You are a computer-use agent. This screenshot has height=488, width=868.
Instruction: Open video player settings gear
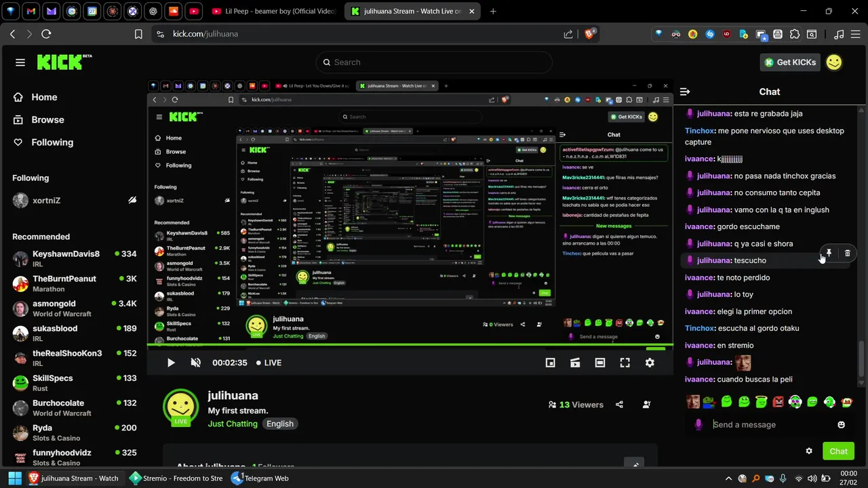point(650,363)
